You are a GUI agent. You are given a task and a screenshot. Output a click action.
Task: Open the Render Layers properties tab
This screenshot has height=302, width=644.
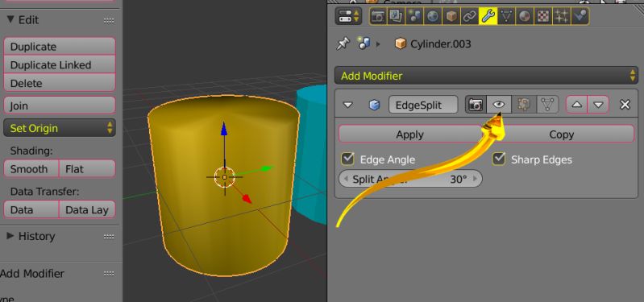pos(396,16)
